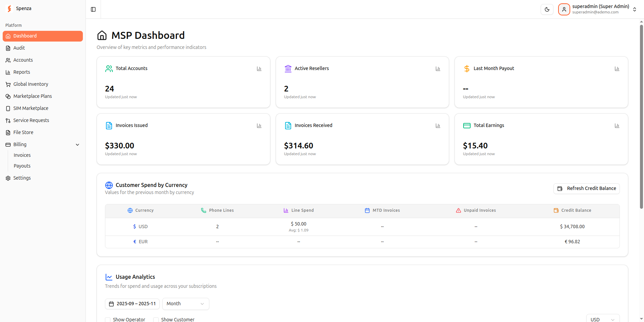Go to SIM Marketplace page
Viewport: 644px width, 322px height.
tap(31, 108)
